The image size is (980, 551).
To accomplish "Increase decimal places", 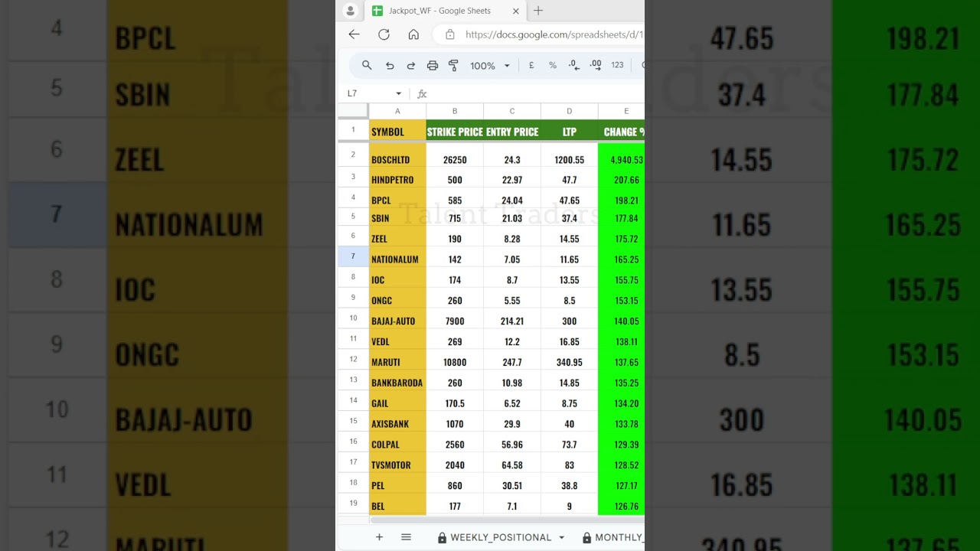I will (x=596, y=66).
